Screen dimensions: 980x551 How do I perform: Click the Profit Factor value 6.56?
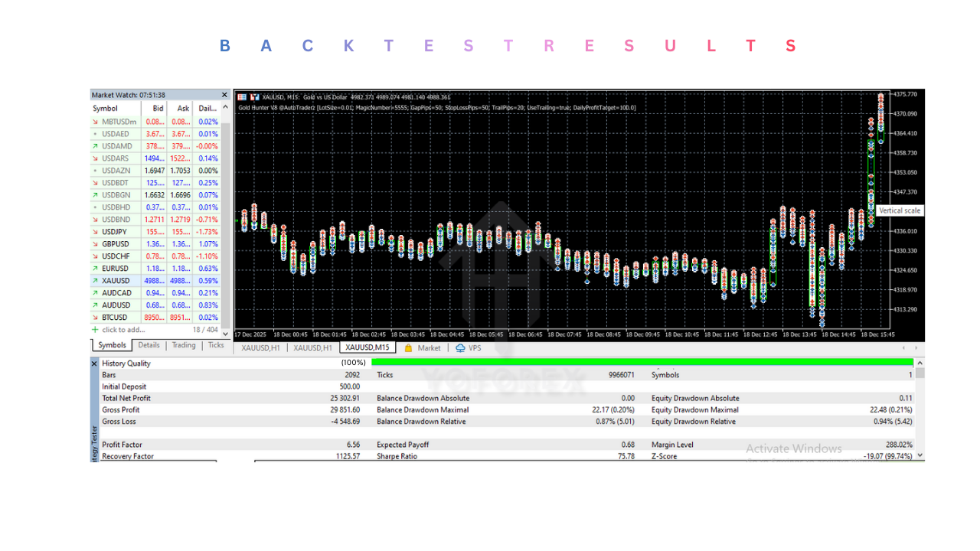point(353,445)
